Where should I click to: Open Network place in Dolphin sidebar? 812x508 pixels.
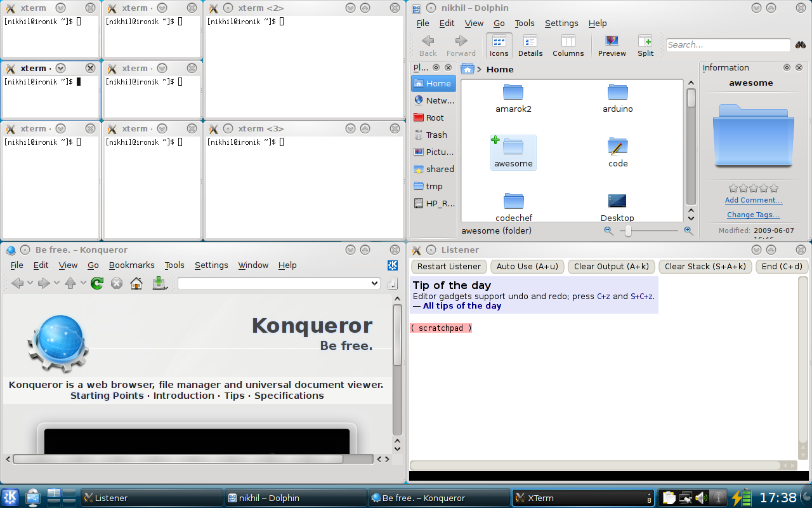[433, 100]
